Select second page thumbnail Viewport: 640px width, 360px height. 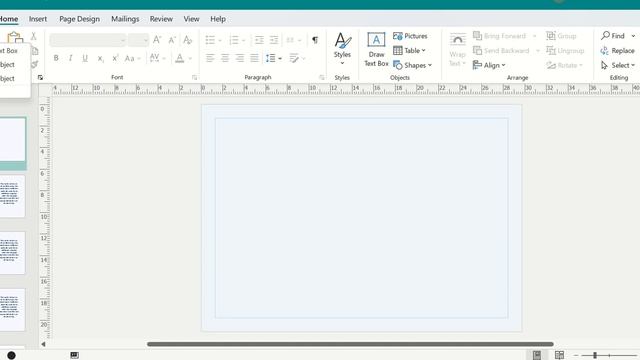pyautogui.click(x=12, y=196)
